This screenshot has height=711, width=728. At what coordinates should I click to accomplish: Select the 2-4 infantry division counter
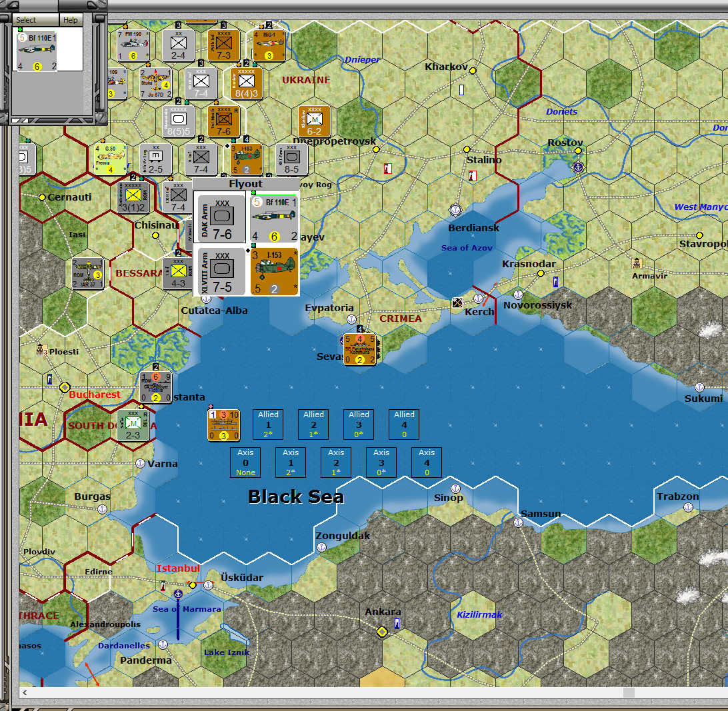pyautogui.click(x=178, y=45)
